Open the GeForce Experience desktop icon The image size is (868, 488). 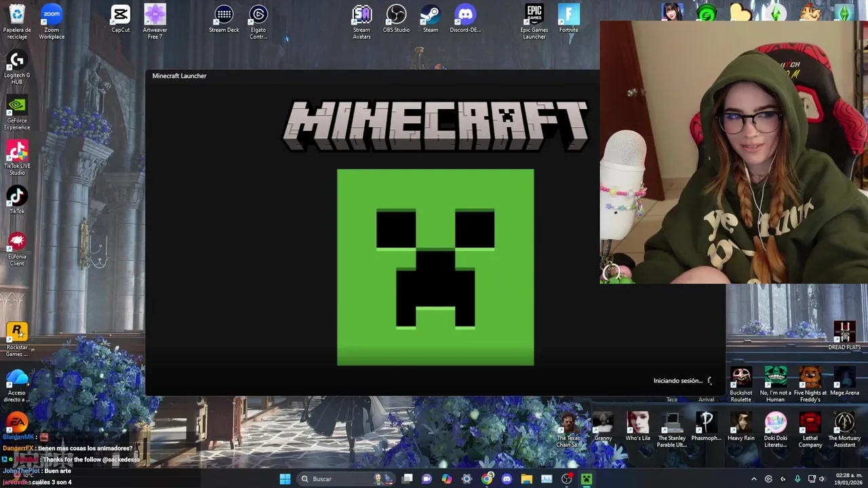17,112
